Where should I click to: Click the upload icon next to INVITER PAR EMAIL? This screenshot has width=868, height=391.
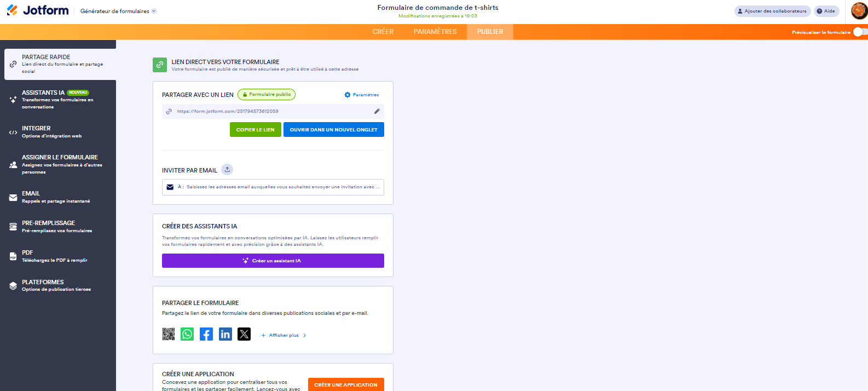click(x=227, y=170)
